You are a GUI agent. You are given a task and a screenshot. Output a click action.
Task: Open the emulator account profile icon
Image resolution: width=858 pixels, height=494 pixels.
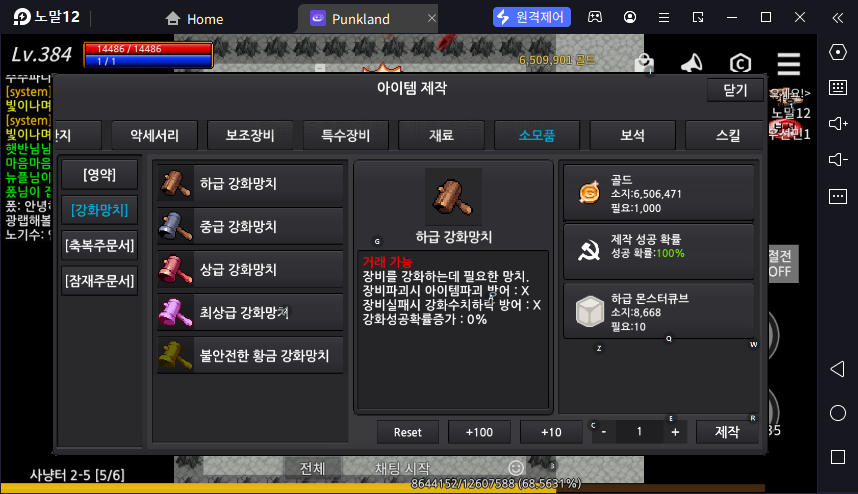[x=630, y=17]
